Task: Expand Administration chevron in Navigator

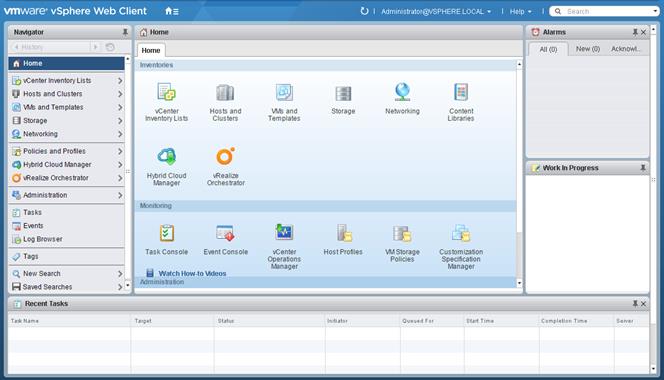Action: 120,195
